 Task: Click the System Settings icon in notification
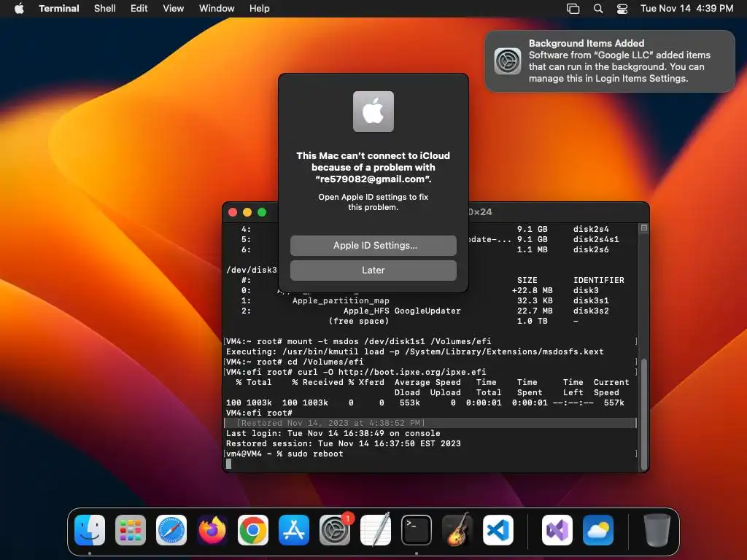point(508,61)
